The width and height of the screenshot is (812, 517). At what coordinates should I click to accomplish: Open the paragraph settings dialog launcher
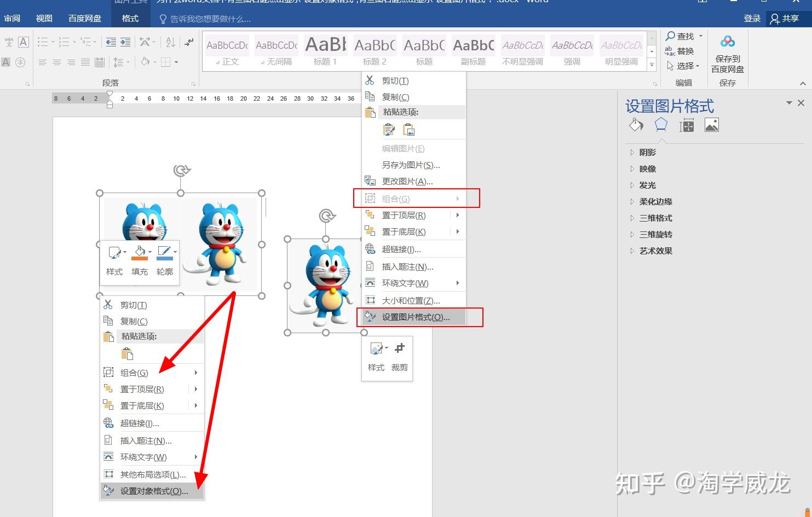(x=193, y=84)
